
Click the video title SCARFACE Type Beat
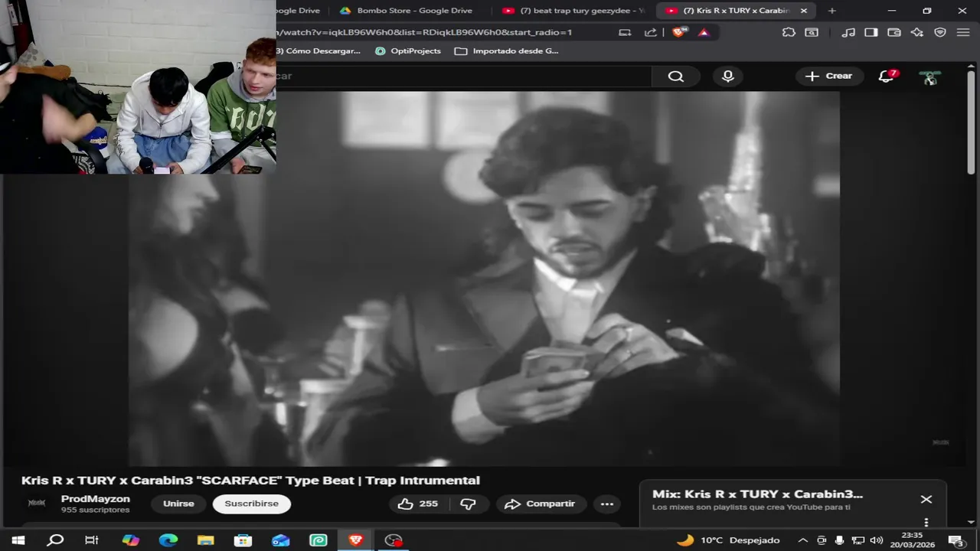250,481
